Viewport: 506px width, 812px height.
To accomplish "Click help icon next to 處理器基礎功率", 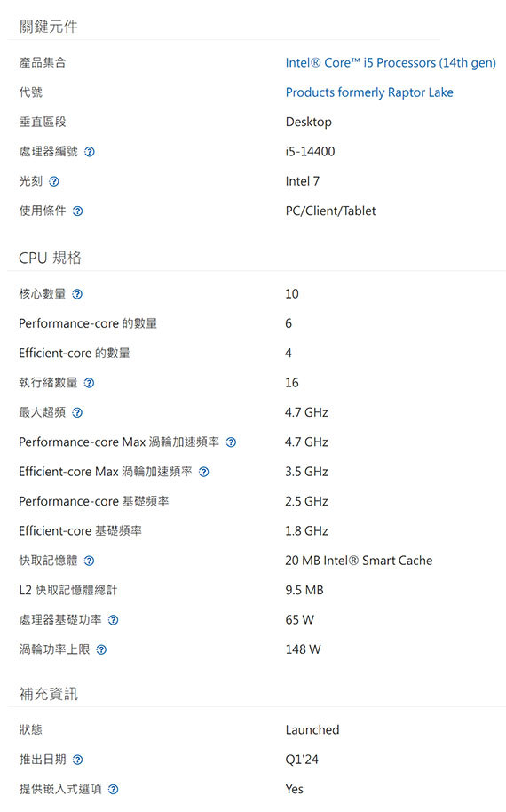I will coord(114,620).
